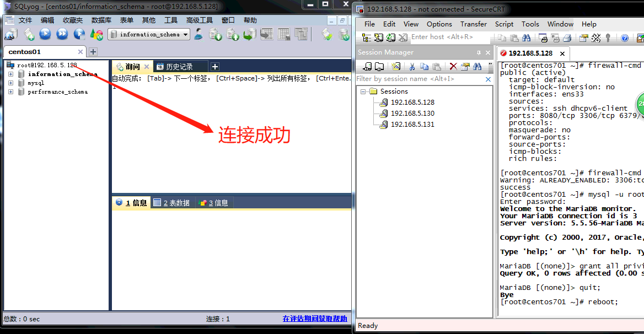Toggle the Session Manager auto-hide pin

pyautogui.click(x=479, y=52)
